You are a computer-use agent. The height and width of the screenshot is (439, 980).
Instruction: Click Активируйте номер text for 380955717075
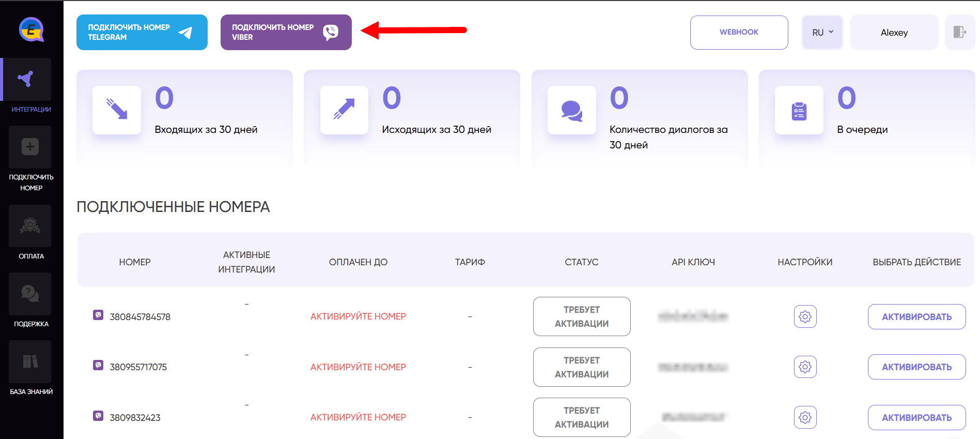pyautogui.click(x=358, y=367)
